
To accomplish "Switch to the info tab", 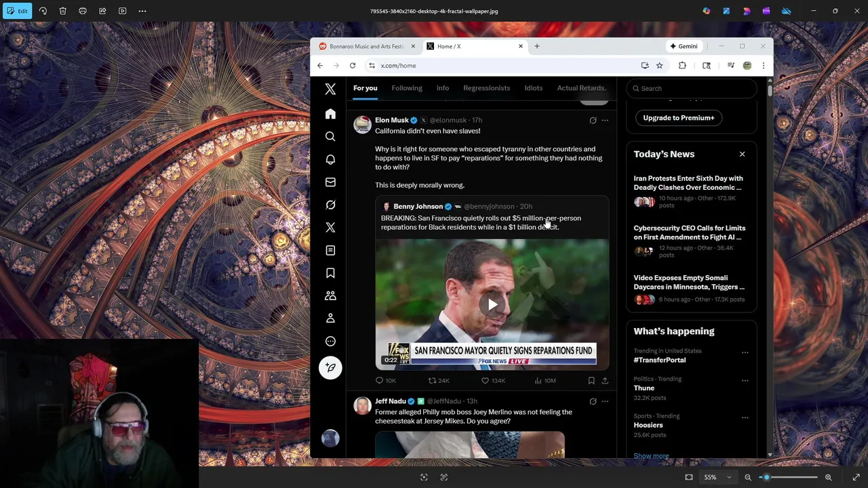I will [x=442, y=88].
